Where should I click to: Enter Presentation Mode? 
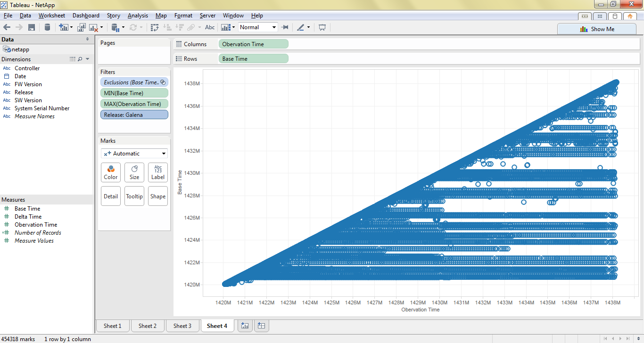click(322, 27)
